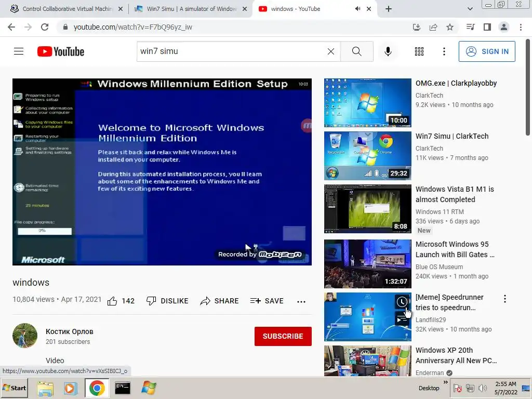Click share page icon in address bar
The image size is (532, 399).
433,27
